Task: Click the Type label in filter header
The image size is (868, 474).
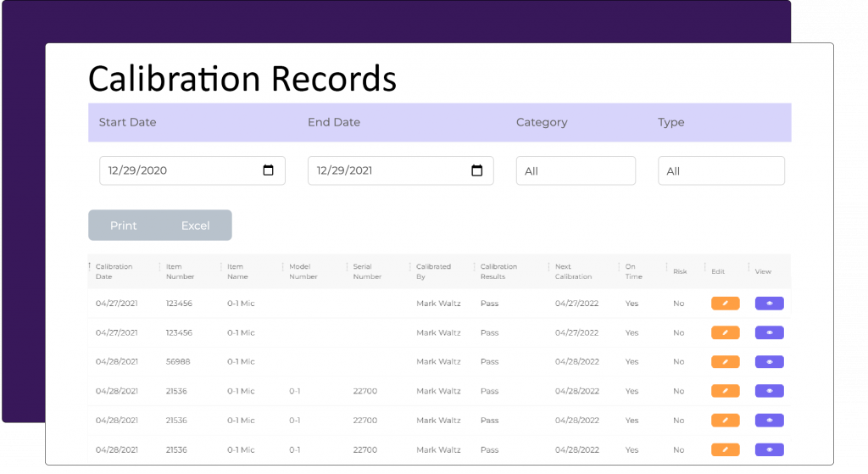Action: (x=671, y=122)
